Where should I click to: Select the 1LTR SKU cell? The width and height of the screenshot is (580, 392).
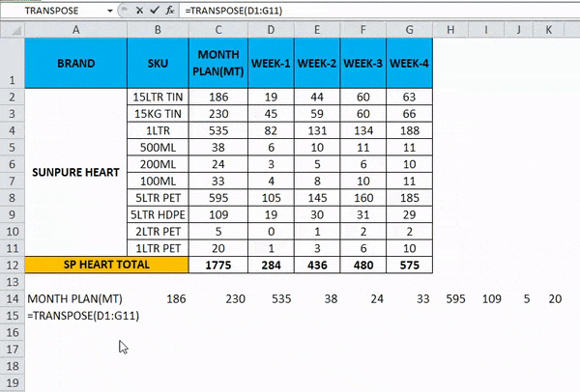tap(158, 130)
